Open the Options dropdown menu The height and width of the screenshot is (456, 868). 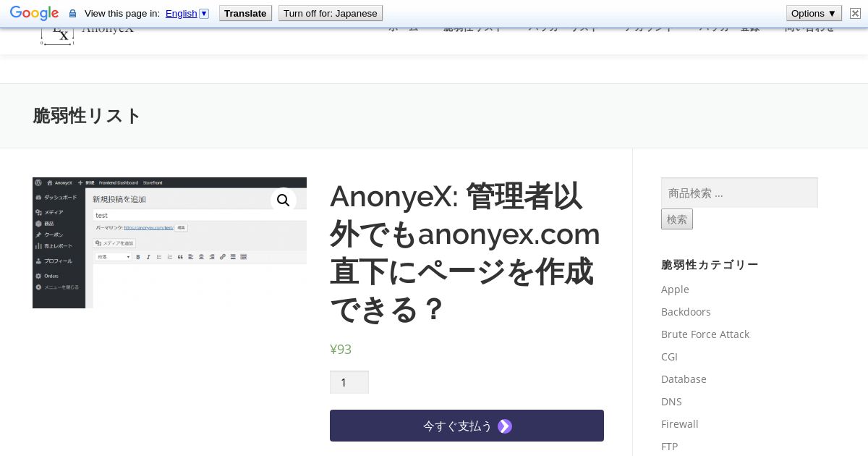tap(814, 13)
